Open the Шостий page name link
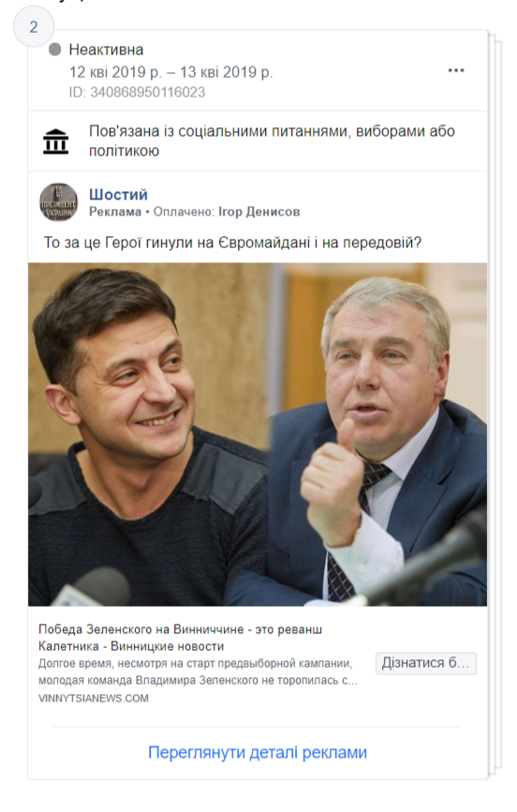 click(118, 195)
